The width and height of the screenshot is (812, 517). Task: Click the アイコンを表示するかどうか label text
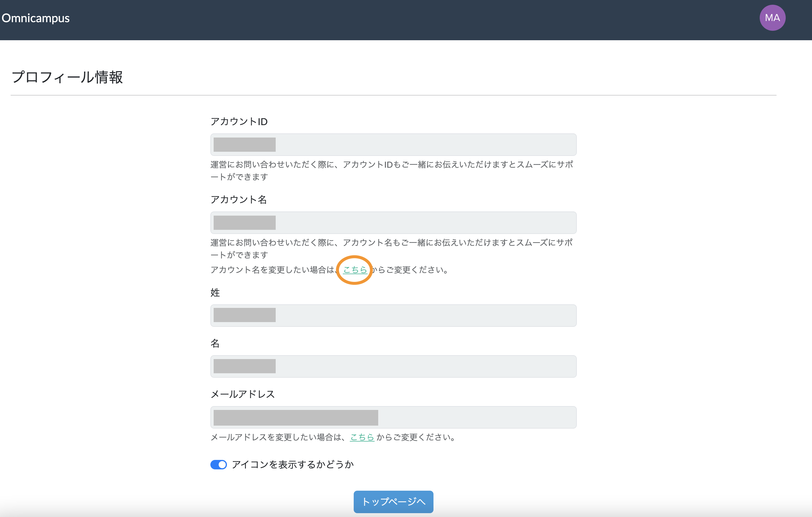292,465
